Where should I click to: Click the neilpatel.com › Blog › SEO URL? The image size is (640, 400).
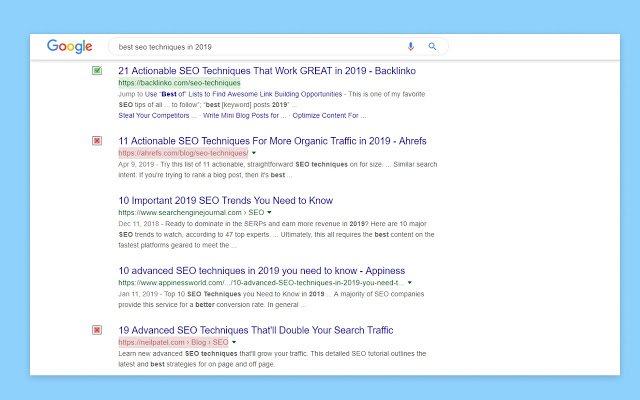(173, 342)
